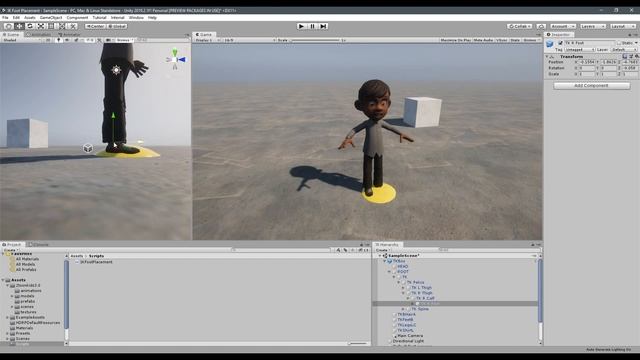Toggle scene lighting button in Scene toolbar
This screenshot has height=360, width=640.
pos(59,40)
